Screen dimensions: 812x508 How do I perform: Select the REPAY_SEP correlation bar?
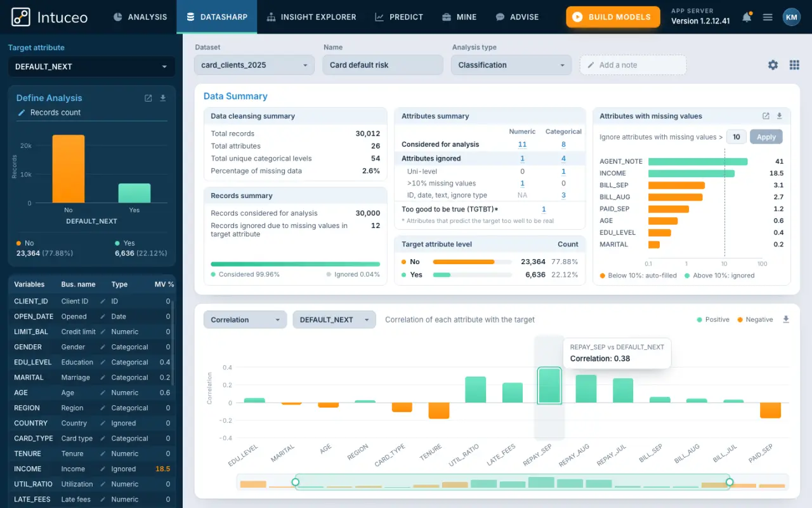pyautogui.click(x=549, y=385)
